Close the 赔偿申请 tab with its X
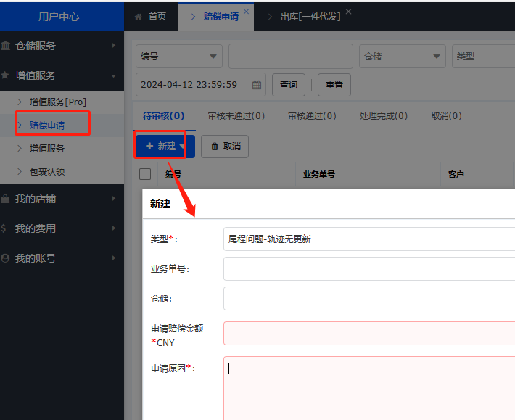This screenshot has height=420, width=515. (x=246, y=12)
